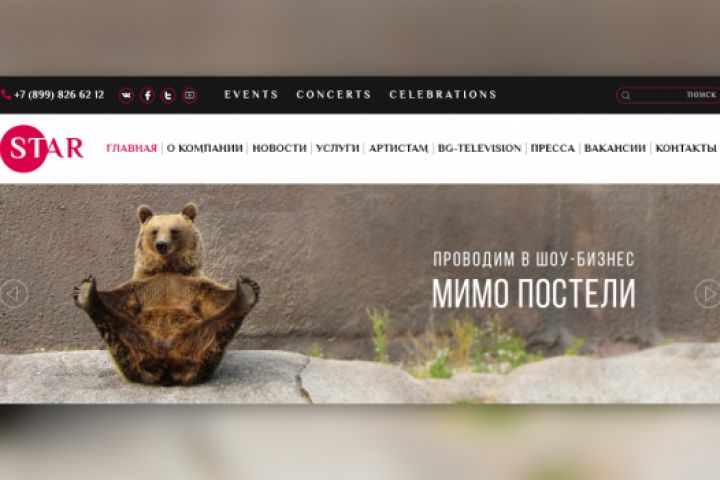
Task: Open the VK social media icon
Action: 126,95
